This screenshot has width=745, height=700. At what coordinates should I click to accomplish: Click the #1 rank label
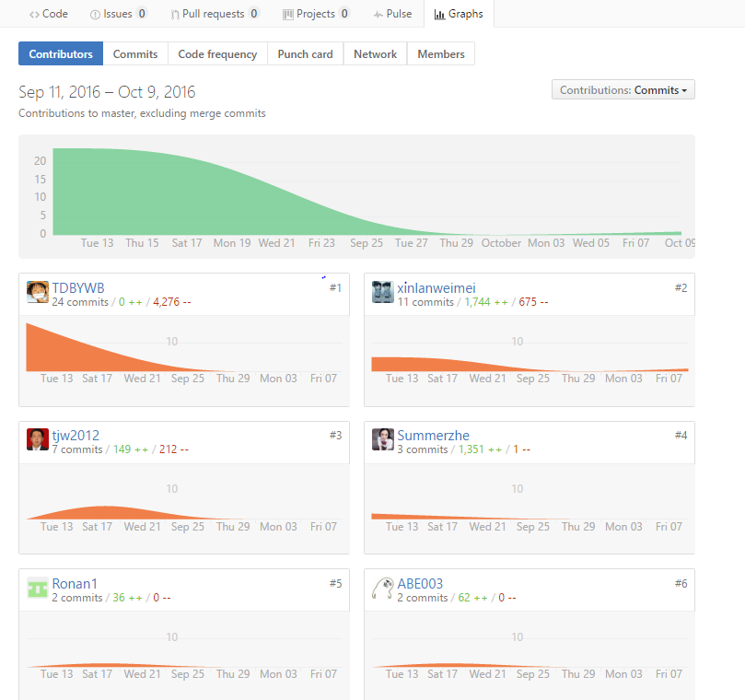point(335,287)
